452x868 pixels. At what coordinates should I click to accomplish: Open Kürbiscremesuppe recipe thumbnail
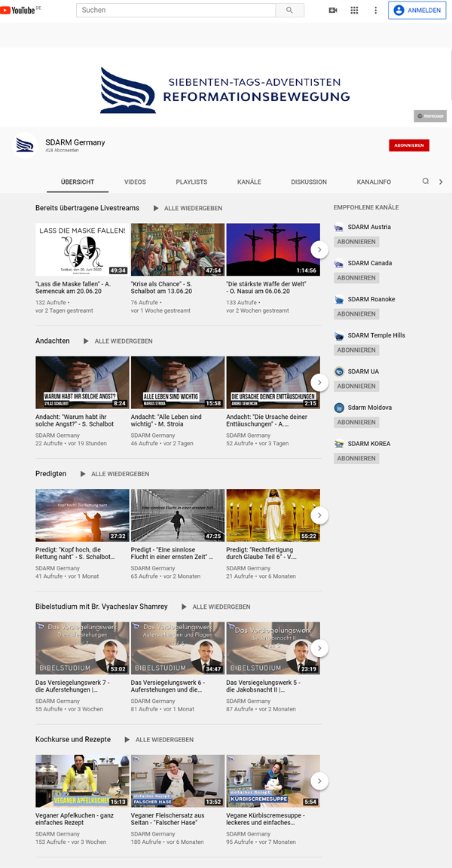click(x=273, y=781)
